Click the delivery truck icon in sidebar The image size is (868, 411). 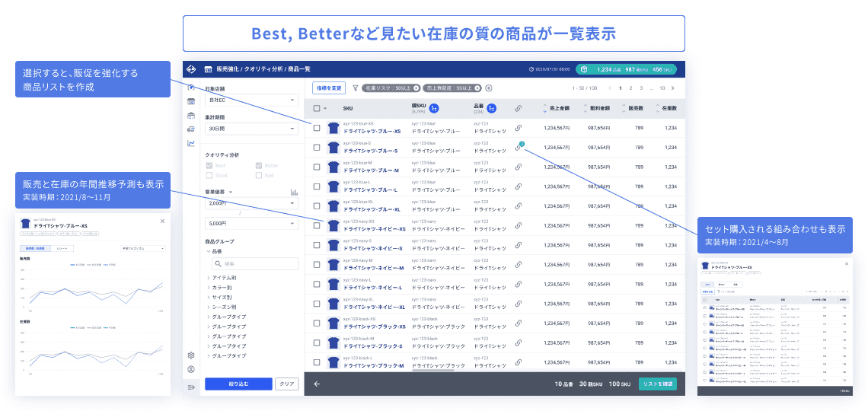(x=190, y=129)
